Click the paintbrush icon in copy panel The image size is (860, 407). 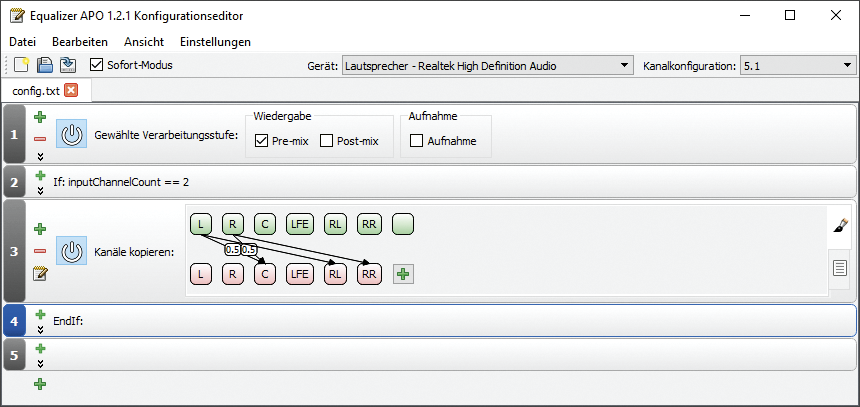tap(841, 227)
